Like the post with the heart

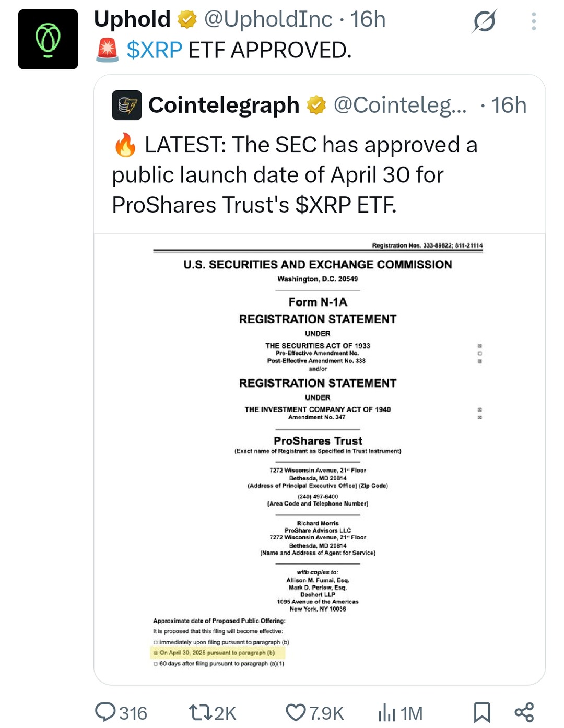pyautogui.click(x=296, y=712)
